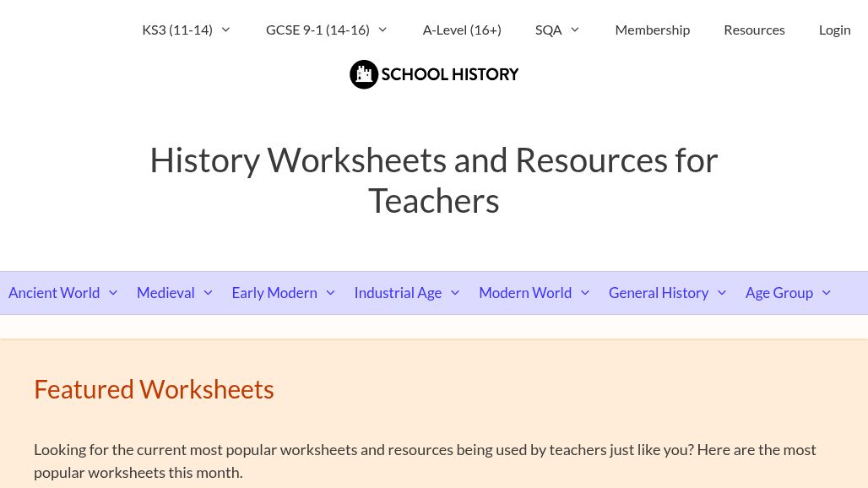Click the Login link
This screenshot has height=488, width=868.
click(x=834, y=30)
